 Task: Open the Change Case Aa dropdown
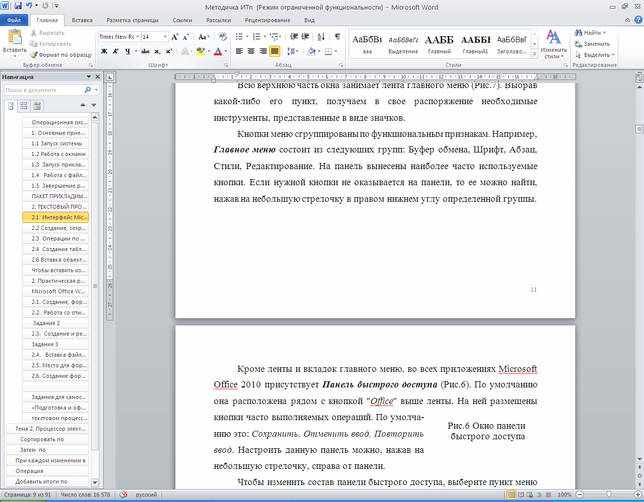point(203,37)
